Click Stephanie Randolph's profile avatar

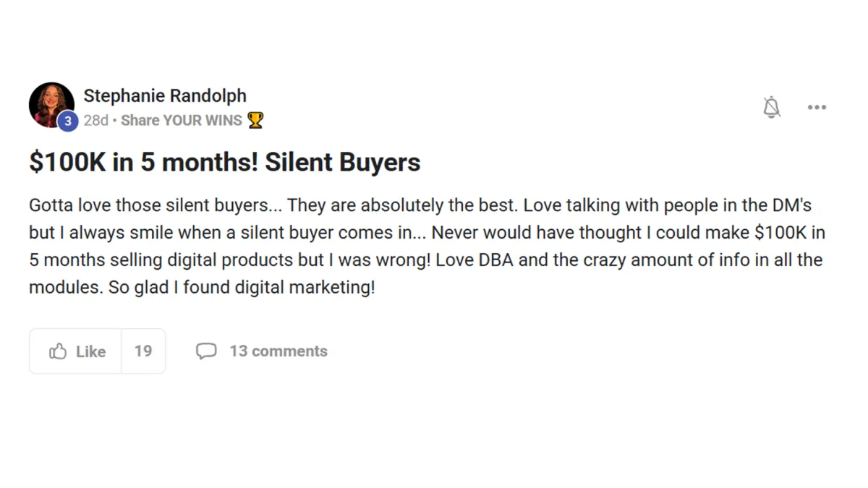51,105
